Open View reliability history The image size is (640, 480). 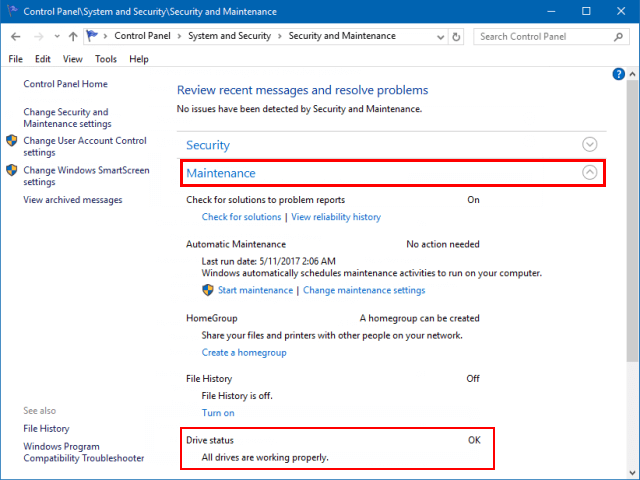(x=336, y=217)
